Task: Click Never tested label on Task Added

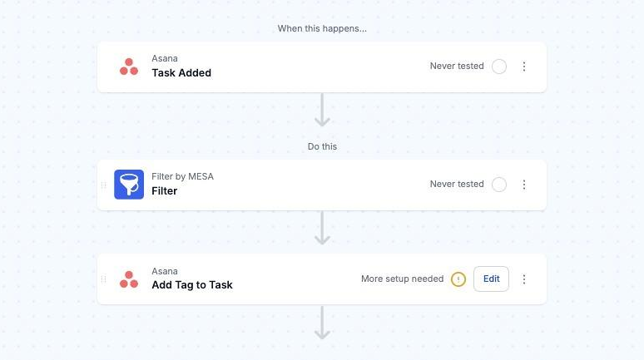Action: [x=457, y=67]
